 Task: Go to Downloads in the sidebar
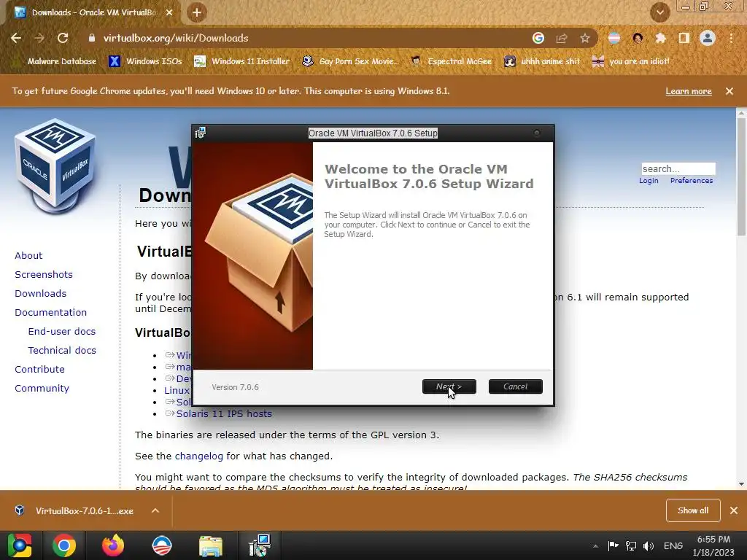click(41, 293)
